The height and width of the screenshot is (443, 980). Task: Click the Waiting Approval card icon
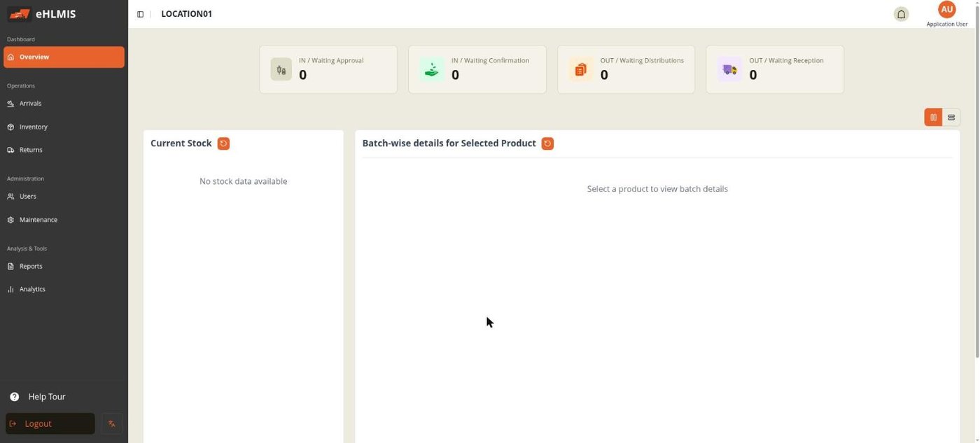[281, 69]
